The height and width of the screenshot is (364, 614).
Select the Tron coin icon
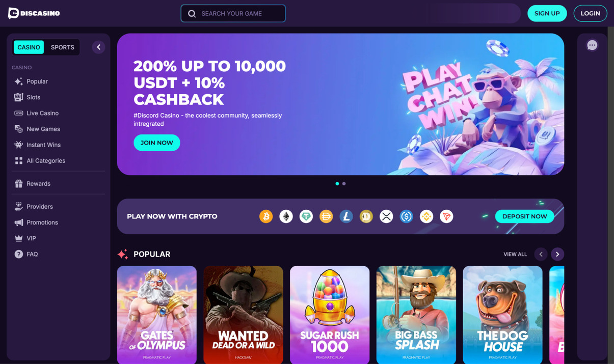click(x=446, y=216)
